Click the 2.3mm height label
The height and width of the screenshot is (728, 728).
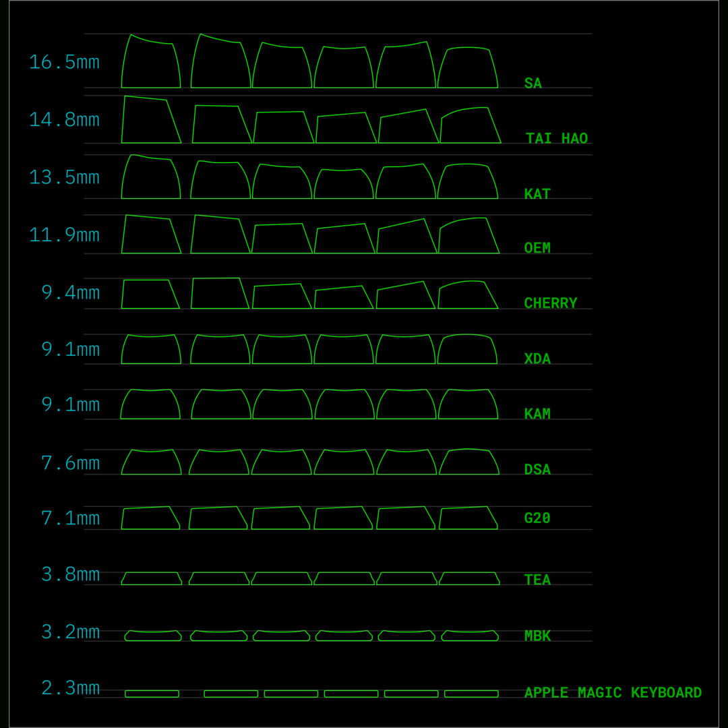coord(70,688)
